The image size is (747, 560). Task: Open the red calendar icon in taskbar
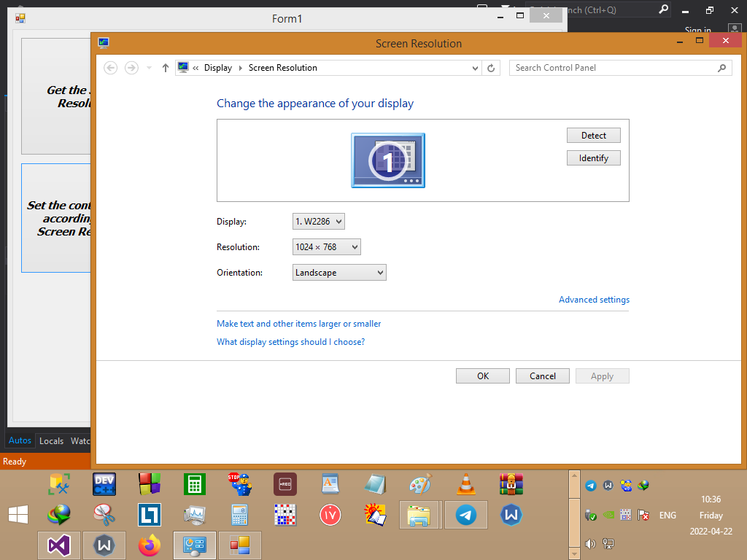[x=330, y=515]
